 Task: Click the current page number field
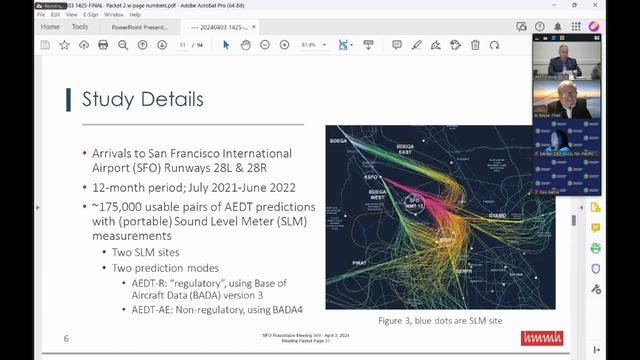pos(182,45)
